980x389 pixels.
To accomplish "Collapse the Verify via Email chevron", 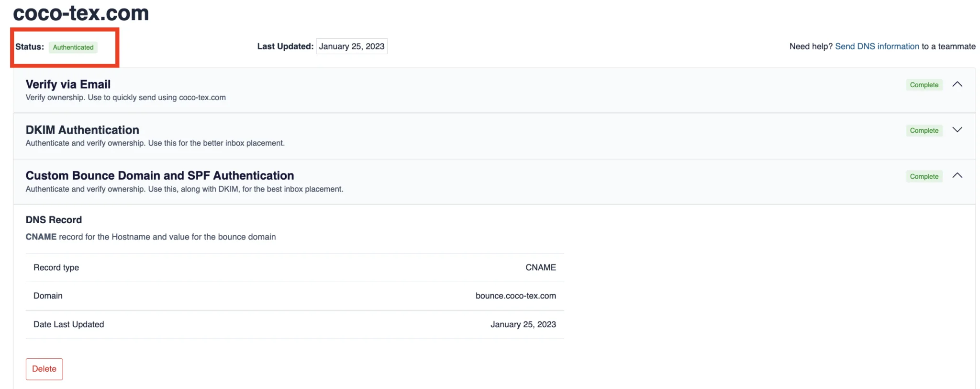I will coord(957,84).
